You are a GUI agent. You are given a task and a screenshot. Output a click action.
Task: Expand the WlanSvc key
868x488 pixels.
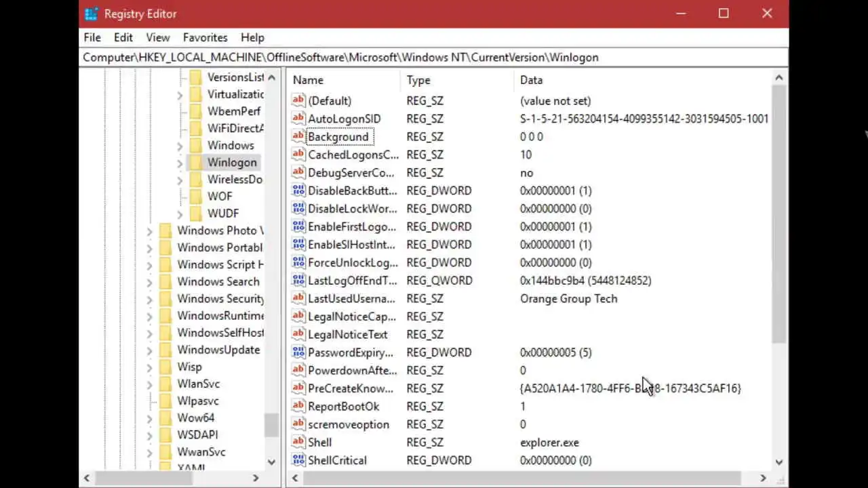tap(150, 384)
